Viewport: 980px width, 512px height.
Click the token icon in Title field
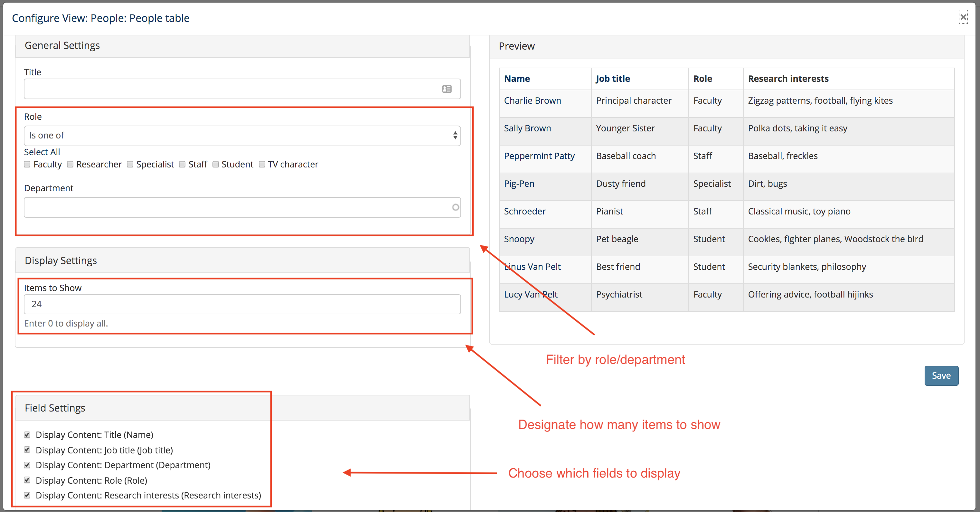(447, 89)
